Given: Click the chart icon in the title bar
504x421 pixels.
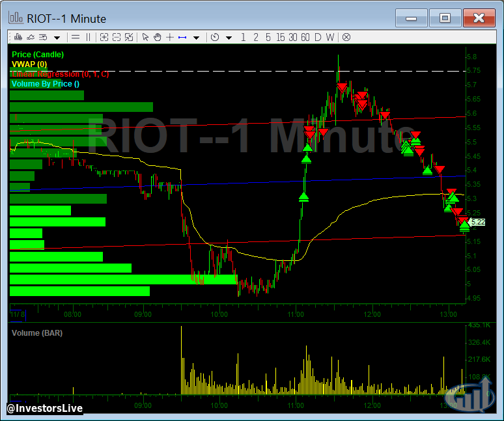Looking at the screenshot, I should [16, 18].
